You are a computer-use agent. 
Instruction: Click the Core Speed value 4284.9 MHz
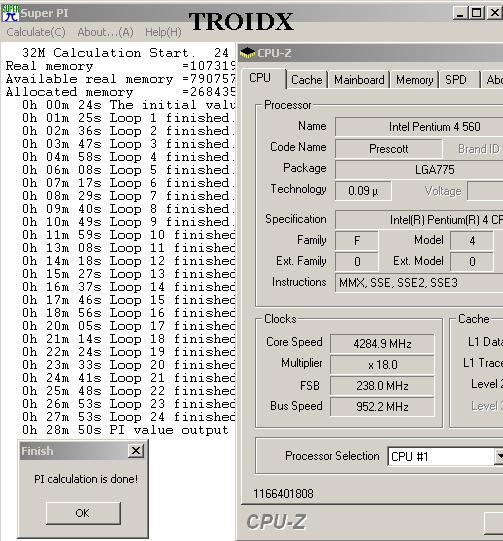[x=382, y=344]
